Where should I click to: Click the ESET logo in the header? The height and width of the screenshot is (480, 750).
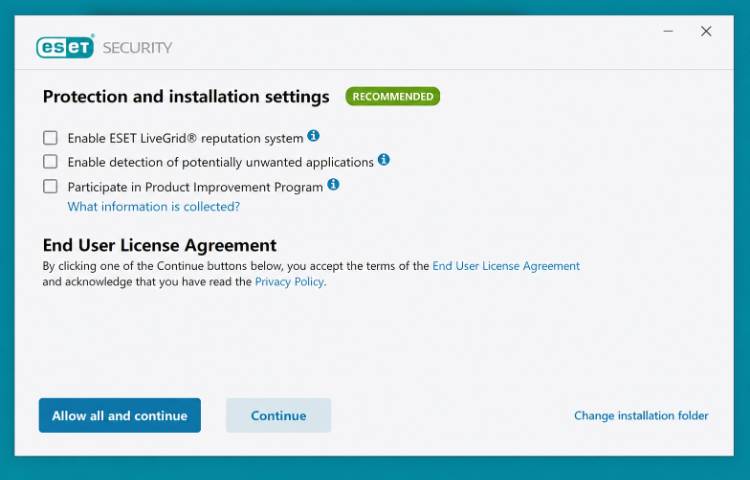point(65,47)
